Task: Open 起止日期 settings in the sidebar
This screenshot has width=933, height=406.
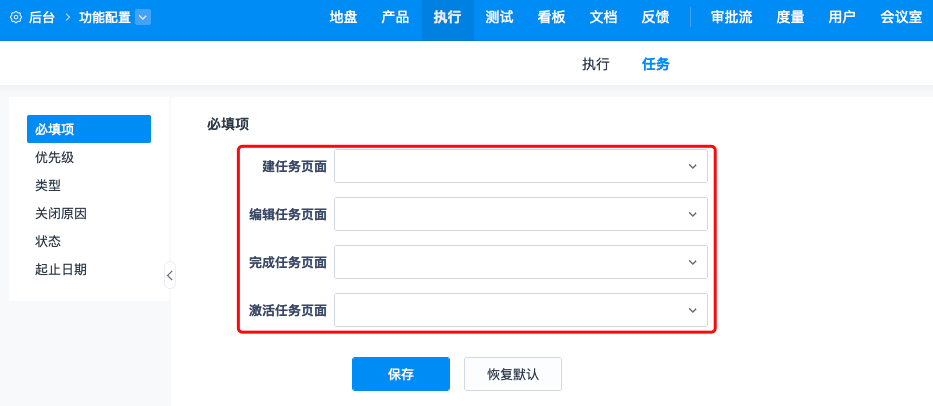Action: point(61,269)
